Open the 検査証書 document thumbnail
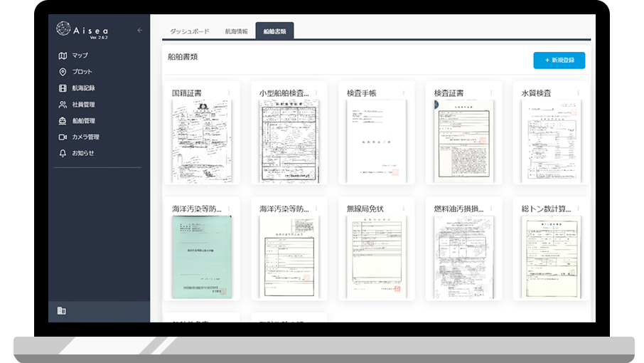 pos(463,142)
